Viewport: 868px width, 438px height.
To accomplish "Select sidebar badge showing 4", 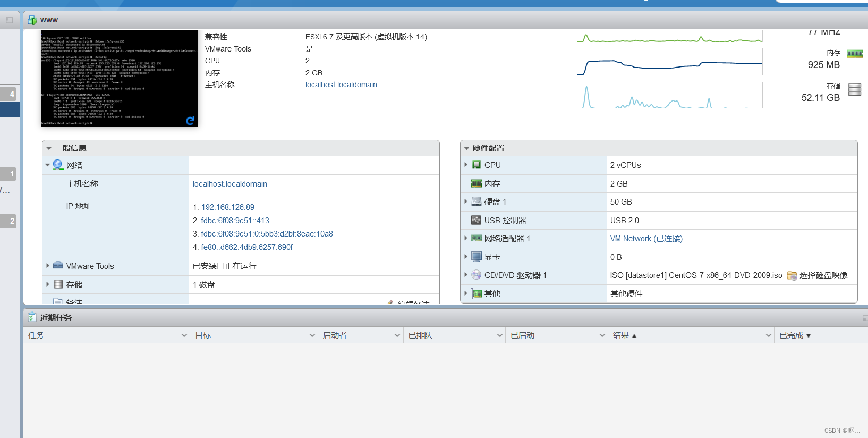I will [x=8, y=94].
